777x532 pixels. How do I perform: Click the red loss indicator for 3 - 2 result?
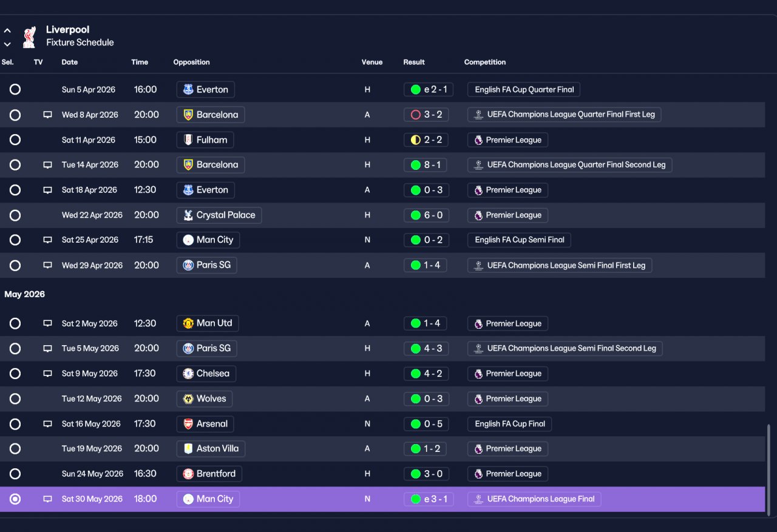[416, 115]
